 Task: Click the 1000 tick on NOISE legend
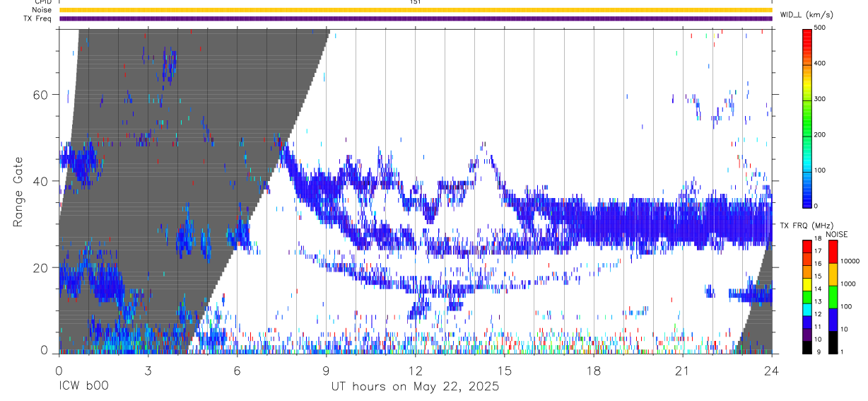tap(848, 284)
